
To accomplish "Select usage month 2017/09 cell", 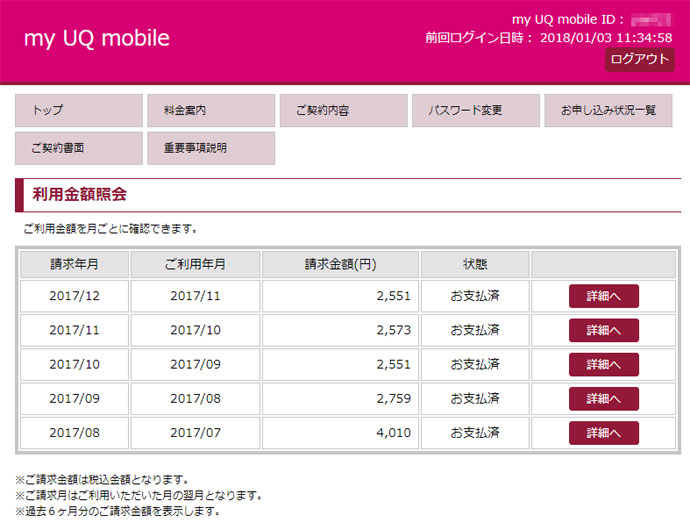I will [x=195, y=364].
